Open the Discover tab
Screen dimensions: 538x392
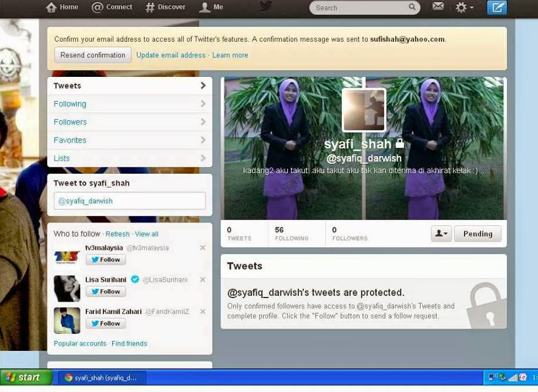coord(165,7)
